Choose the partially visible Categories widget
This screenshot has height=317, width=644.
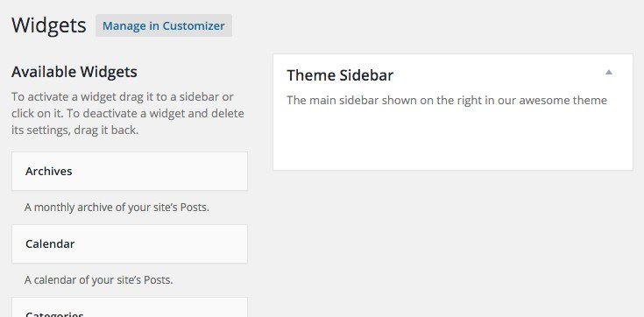[130, 307]
